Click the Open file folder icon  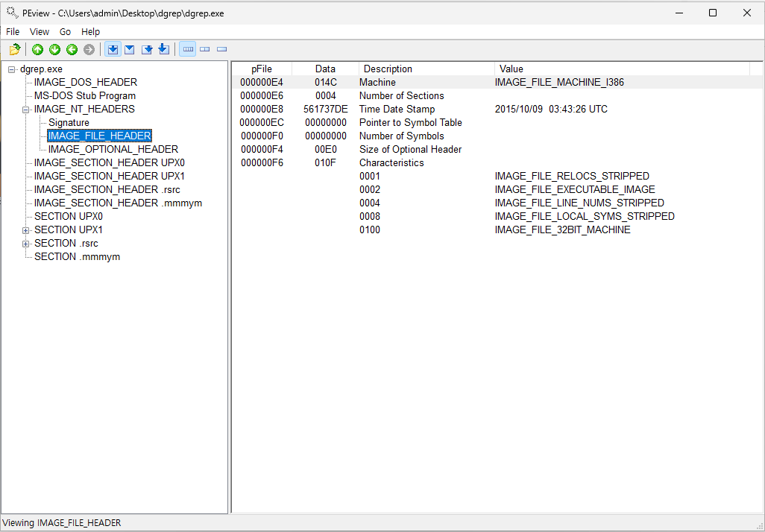pos(15,49)
